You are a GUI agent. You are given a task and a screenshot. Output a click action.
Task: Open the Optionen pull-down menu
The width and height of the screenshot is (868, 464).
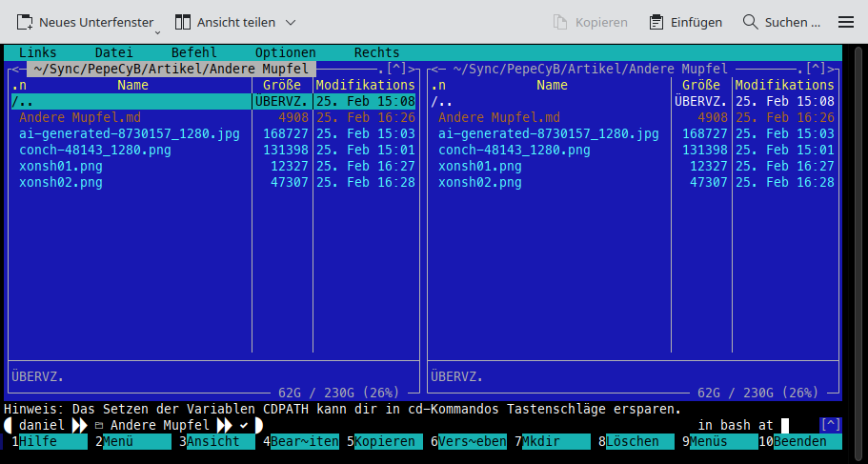tap(286, 52)
